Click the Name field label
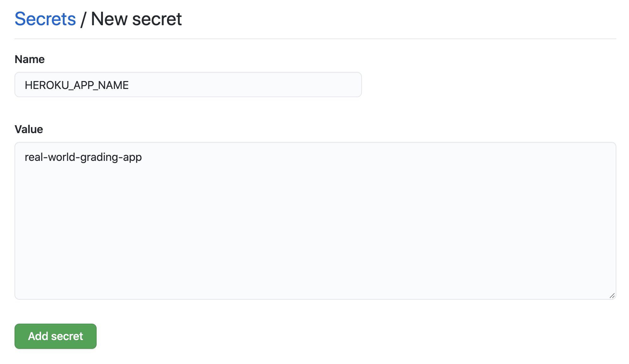The height and width of the screenshot is (364, 629). [x=30, y=59]
